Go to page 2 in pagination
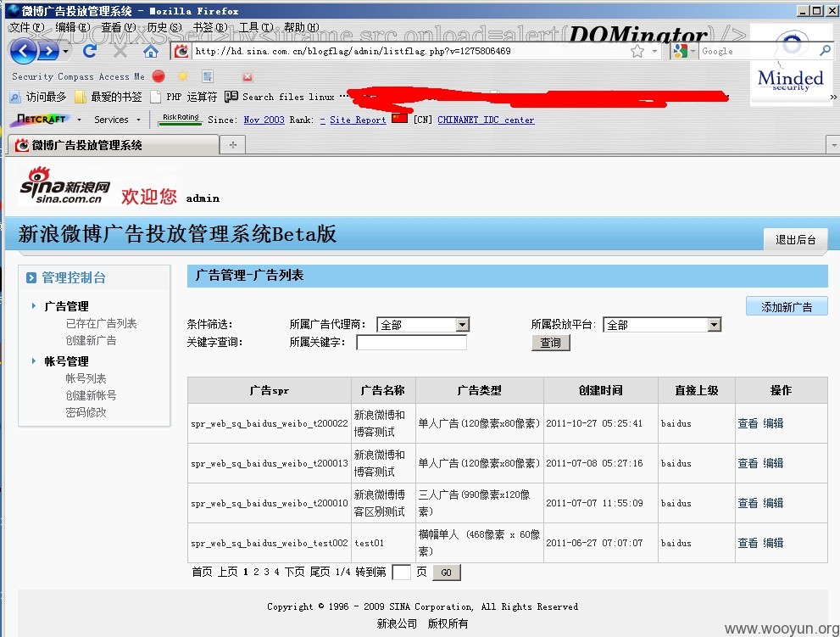 coord(256,572)
